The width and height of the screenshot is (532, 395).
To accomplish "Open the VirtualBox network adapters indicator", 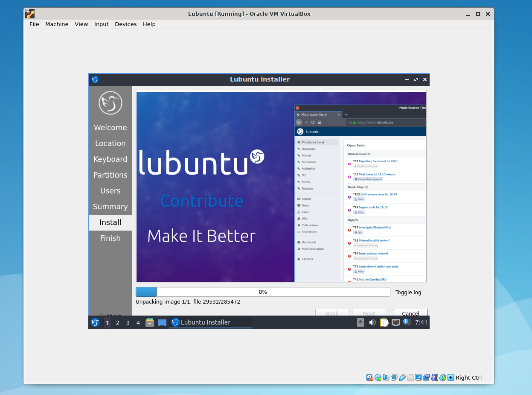I will [394, 377].
